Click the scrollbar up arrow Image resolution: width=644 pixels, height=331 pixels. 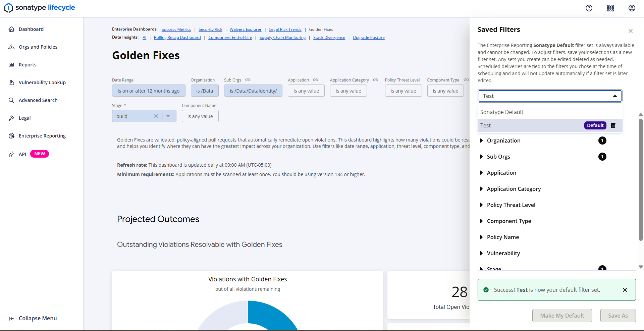click(x=641, y=115)
